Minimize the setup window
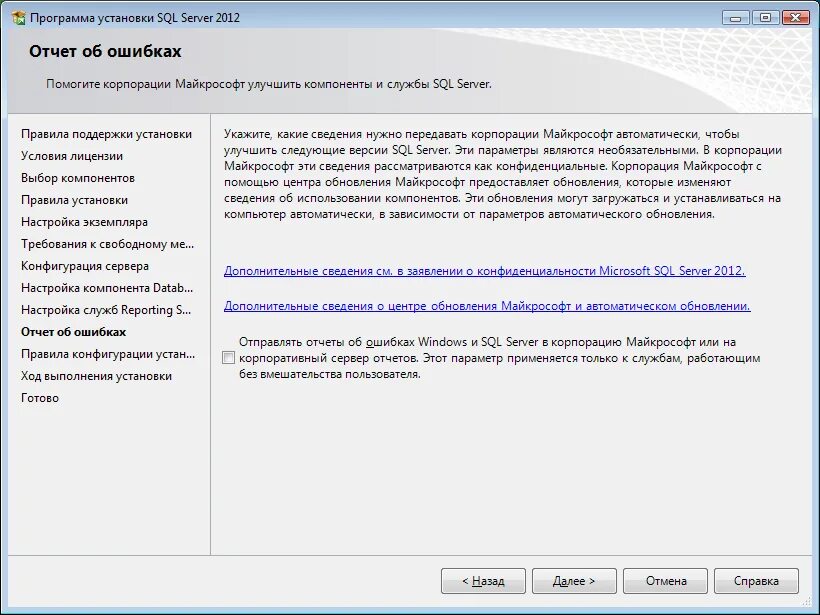 pyautogui.click(x=736, y=18)
